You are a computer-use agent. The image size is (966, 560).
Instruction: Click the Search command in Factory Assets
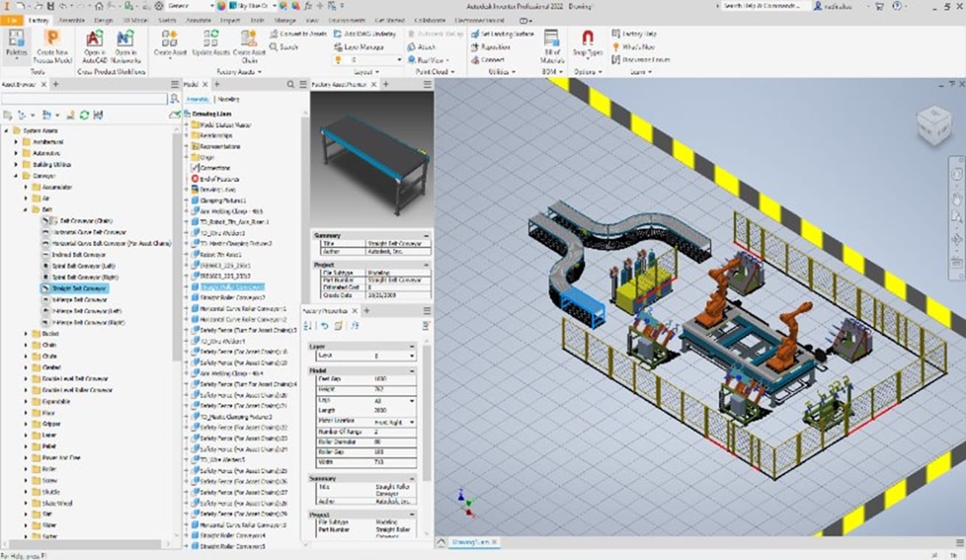coord(284,47)
